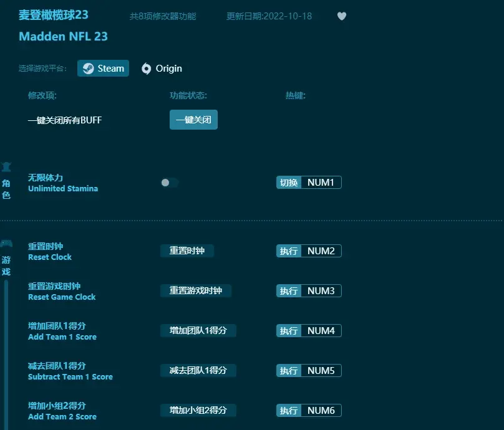
Task: Select the Steam platform logo icon
Action: [89, 69]
